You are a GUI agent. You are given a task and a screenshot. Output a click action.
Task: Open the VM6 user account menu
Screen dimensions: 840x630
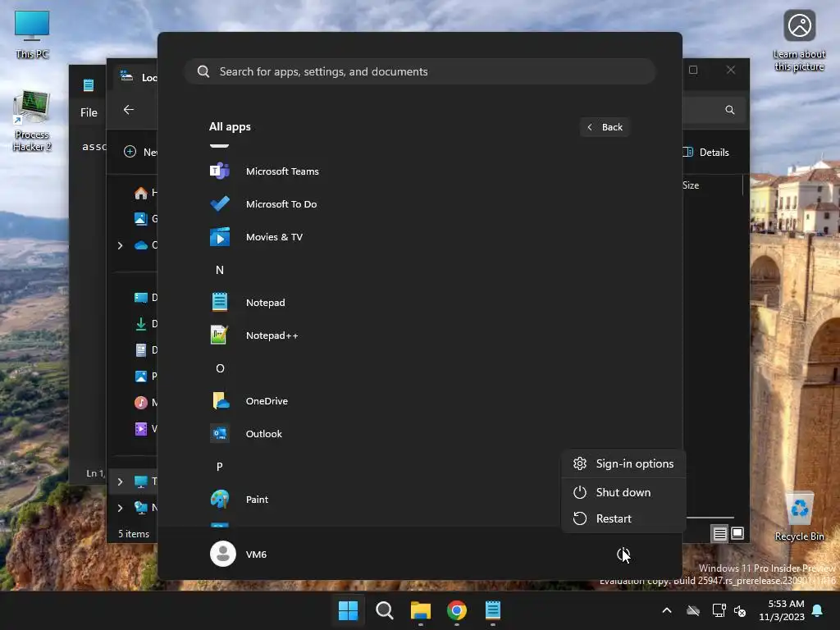(239, 554)
